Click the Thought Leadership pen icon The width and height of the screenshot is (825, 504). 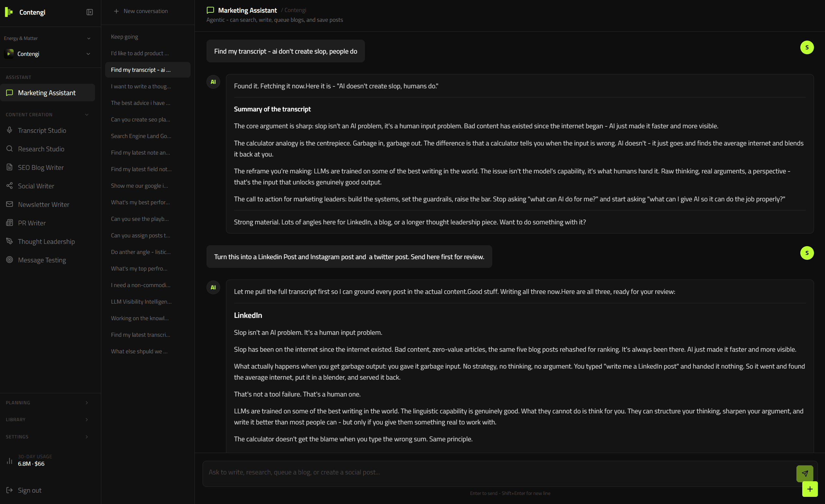(10, 242)
